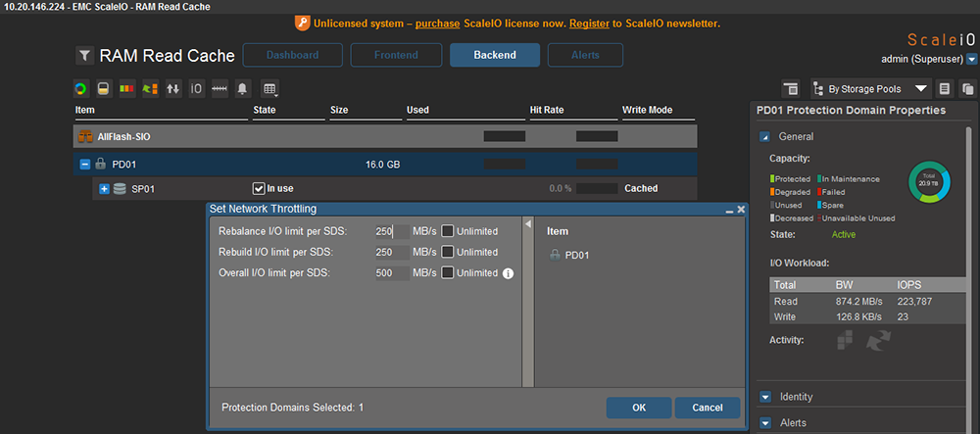
Task: Click the AllFlash-SIO system icon
Action: pos(84,136)
